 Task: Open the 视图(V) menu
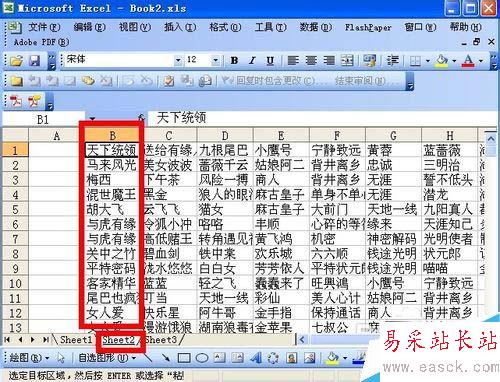click(135, 27)
